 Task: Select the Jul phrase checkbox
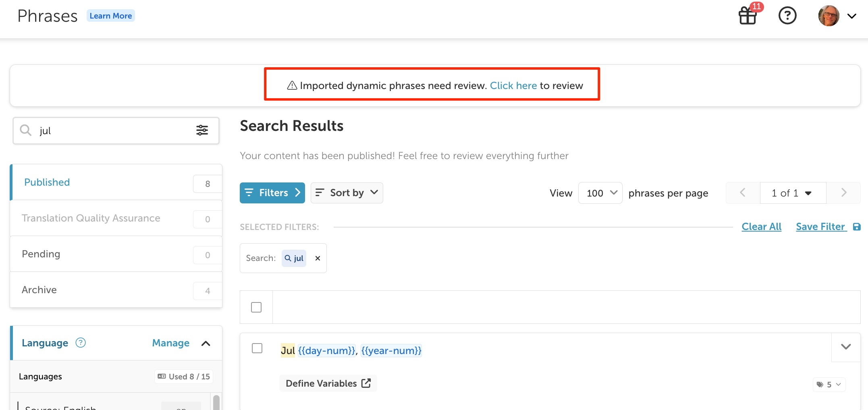(257, 348)
